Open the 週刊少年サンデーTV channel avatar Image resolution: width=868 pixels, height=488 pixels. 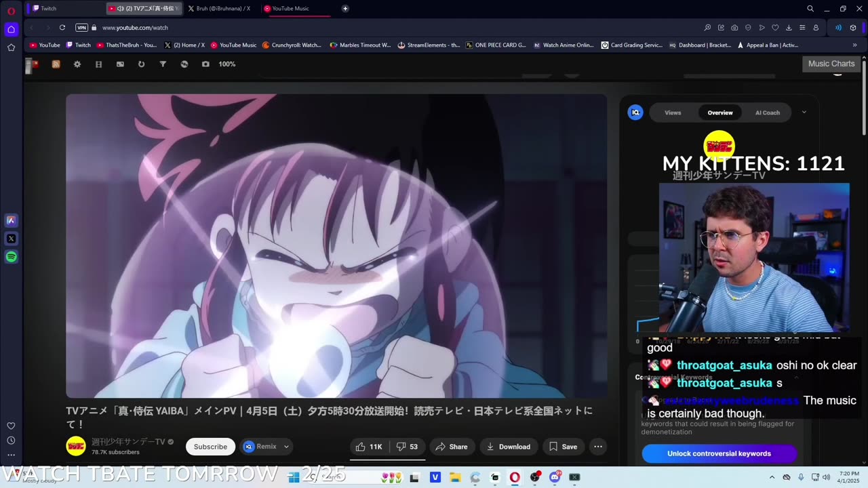click(76, 446)
